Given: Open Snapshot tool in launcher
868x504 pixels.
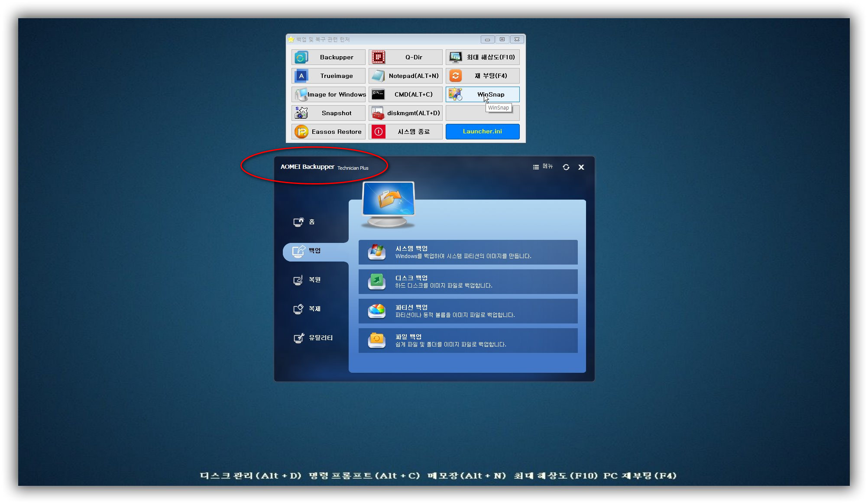Looking at the screenshot, I should coord(328,113).
